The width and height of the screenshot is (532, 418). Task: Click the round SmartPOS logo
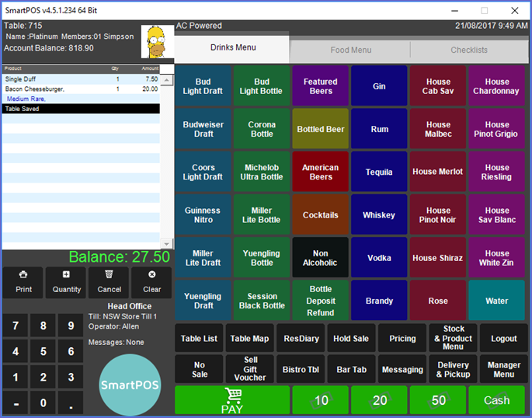130,385
